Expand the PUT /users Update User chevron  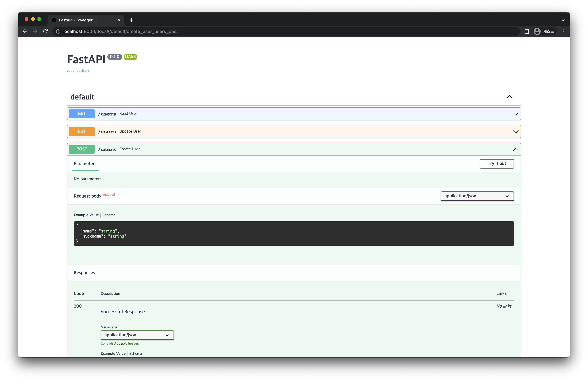[x=516, y=132]
